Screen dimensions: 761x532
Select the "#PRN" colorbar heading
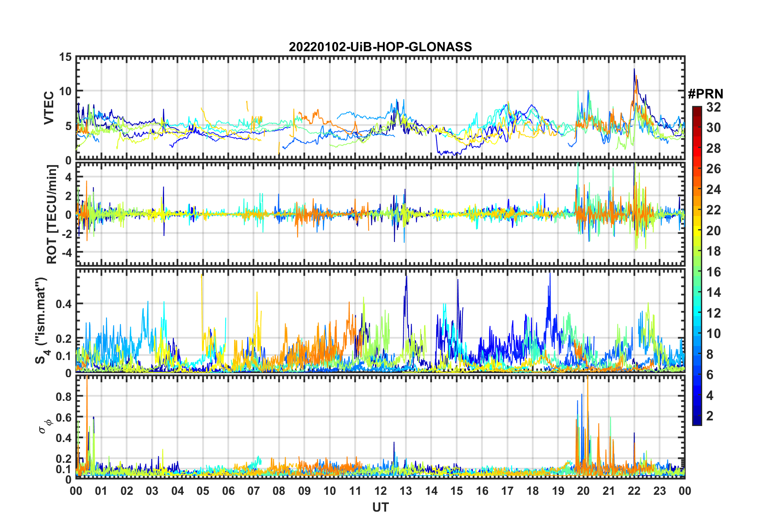(705, 94)
